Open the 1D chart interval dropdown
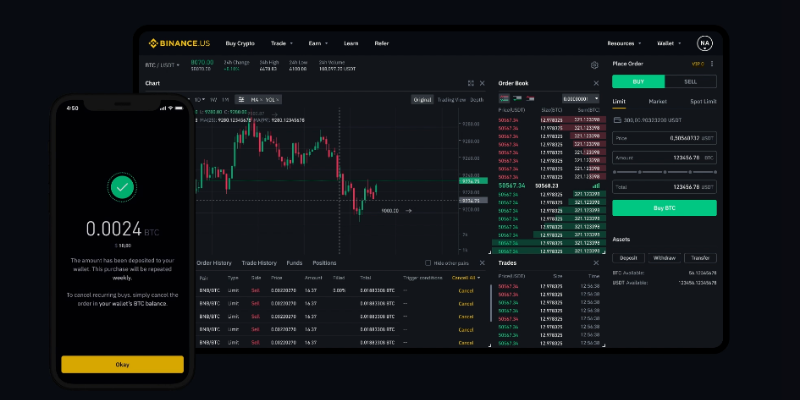The image size is (800, 400). pos(199,99)
